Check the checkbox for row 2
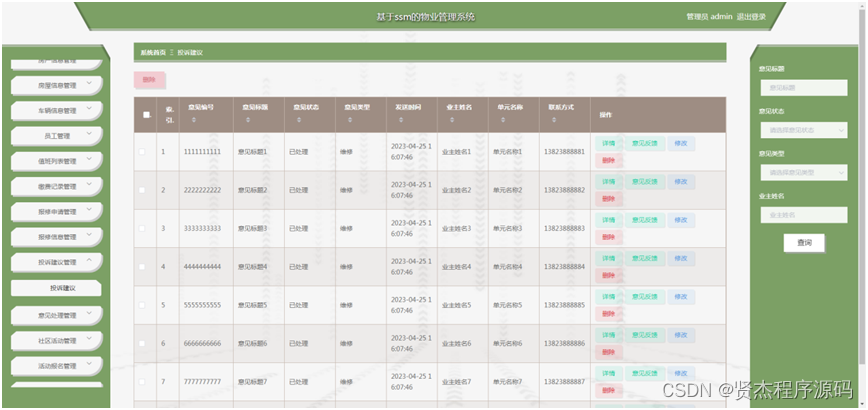Screen dimensions: 868x410 (142, 190)
